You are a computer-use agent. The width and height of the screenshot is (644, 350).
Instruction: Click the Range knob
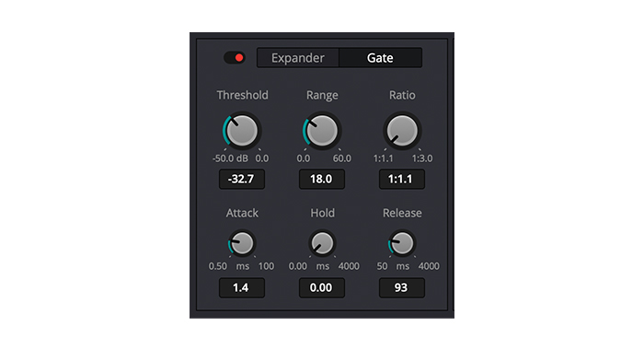(x=322, y=131)
